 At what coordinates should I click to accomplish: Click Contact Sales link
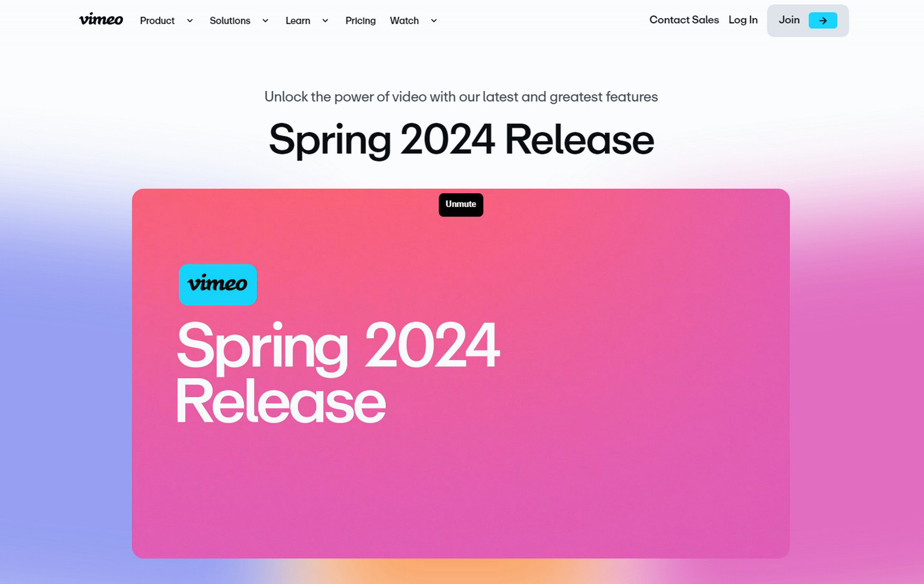[x=684, y=19]
